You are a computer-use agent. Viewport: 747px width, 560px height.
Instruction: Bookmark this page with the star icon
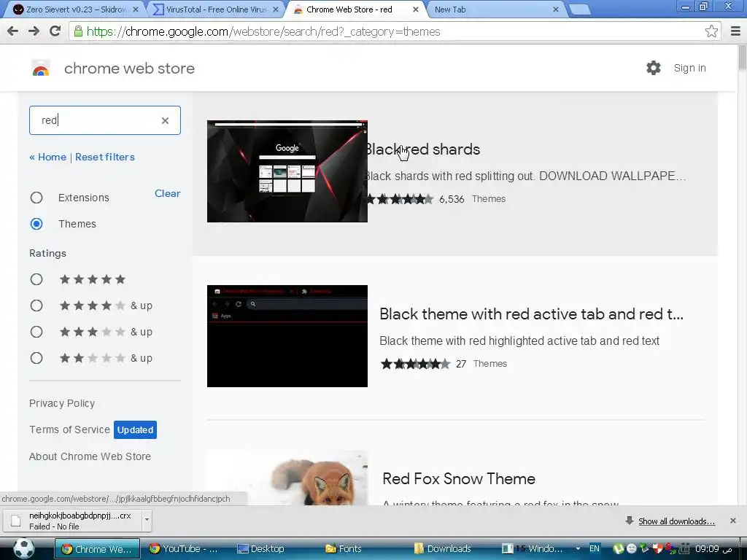[x=711, y=31]
